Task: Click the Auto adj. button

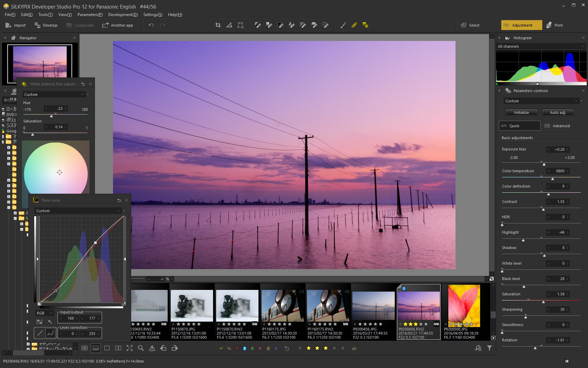Action: click(x=558, y=113)
